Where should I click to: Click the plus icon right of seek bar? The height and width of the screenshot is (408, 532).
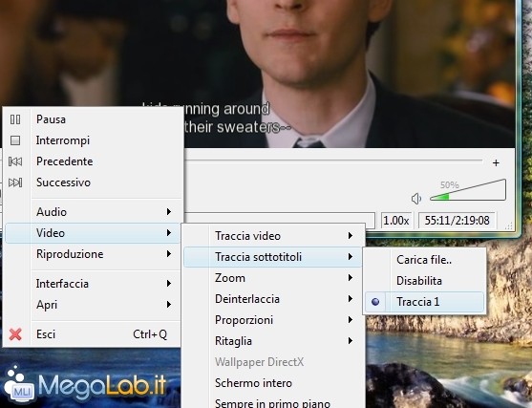(496, 163)
